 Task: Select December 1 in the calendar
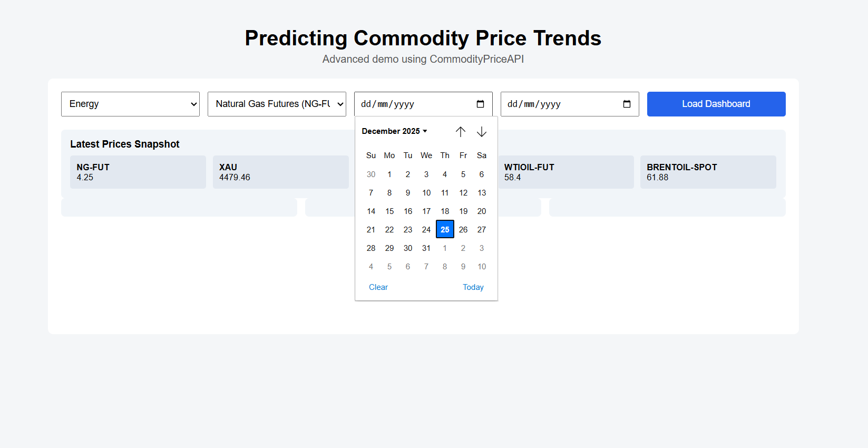click(389, 174)
